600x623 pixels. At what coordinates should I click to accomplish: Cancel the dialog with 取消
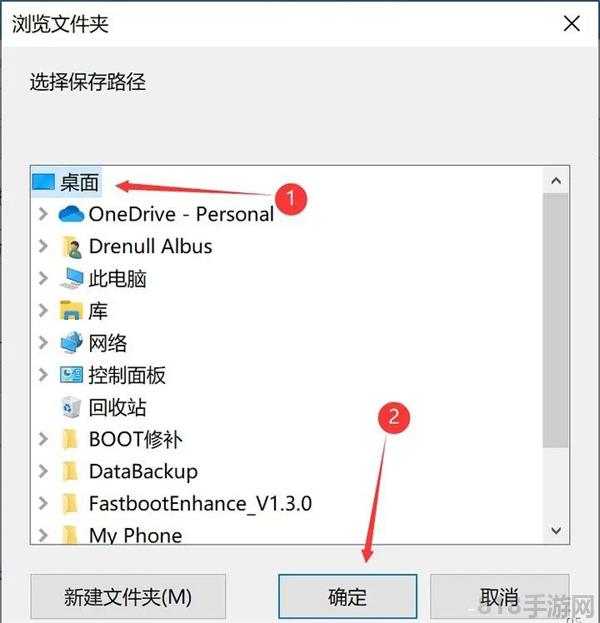click(499, 597)
